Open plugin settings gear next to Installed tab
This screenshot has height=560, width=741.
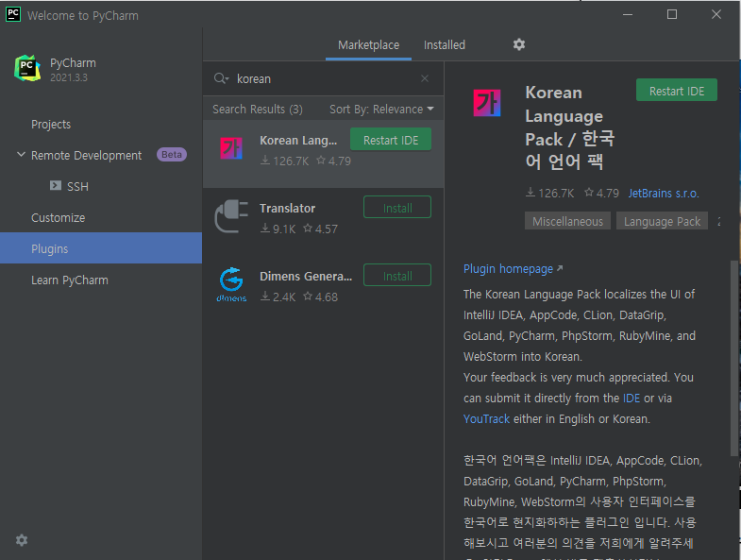[x=519, y=44]
